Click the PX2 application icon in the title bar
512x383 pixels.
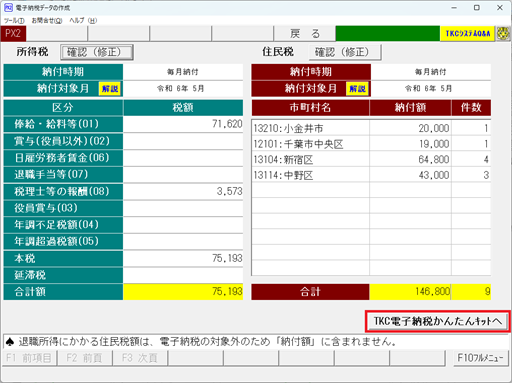point(8,7)
